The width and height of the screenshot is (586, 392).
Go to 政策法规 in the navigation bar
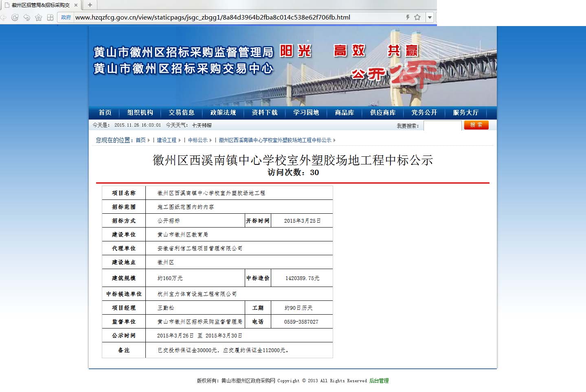pos(223,113)
